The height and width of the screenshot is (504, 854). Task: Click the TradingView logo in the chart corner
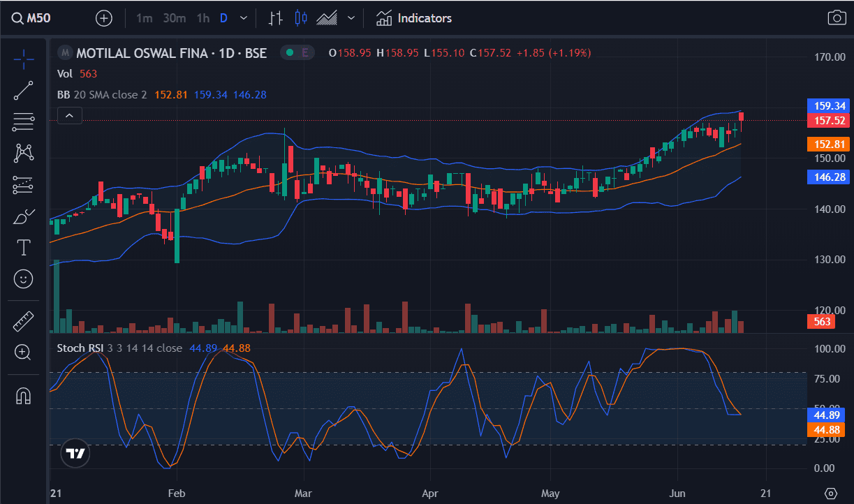click(75, 454)
